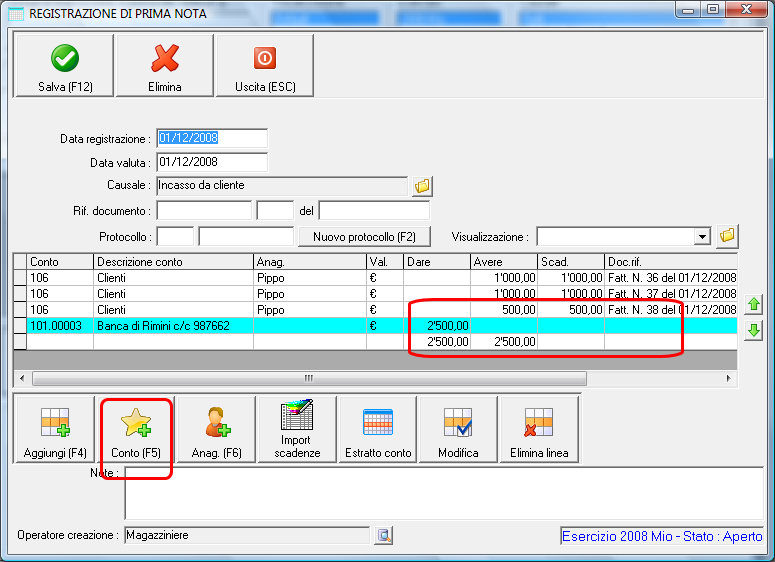Click the date field after 'del'
775x562 pixels.
[x=374, y=211]
